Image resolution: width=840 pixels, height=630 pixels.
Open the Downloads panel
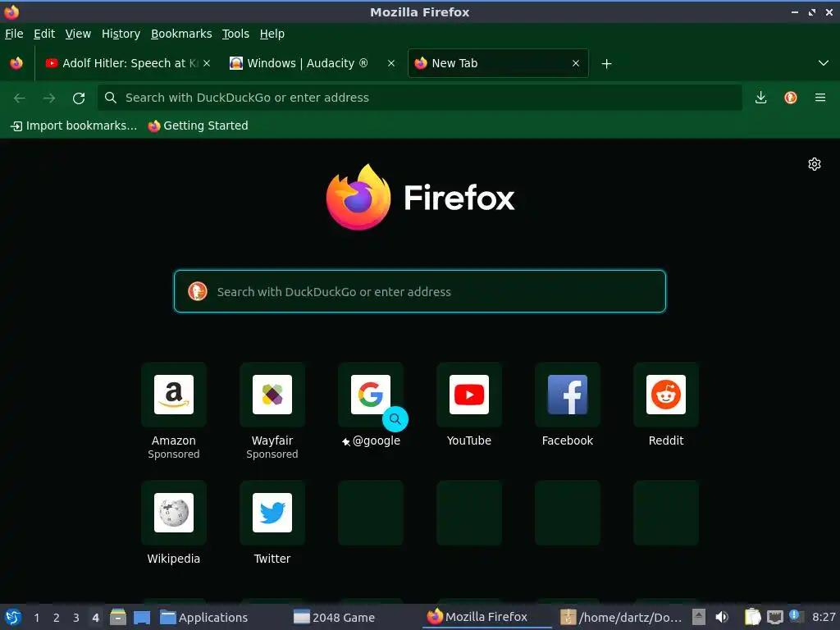[760, 98]
